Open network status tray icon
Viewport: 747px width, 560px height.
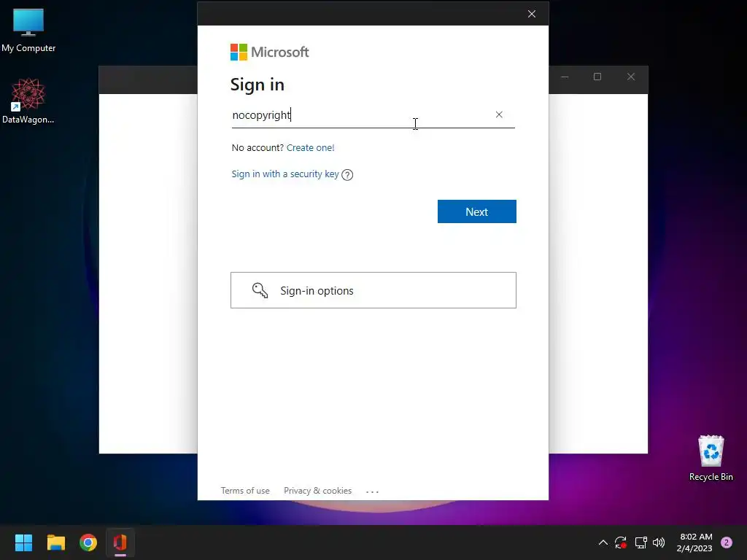tap(640, 542)
